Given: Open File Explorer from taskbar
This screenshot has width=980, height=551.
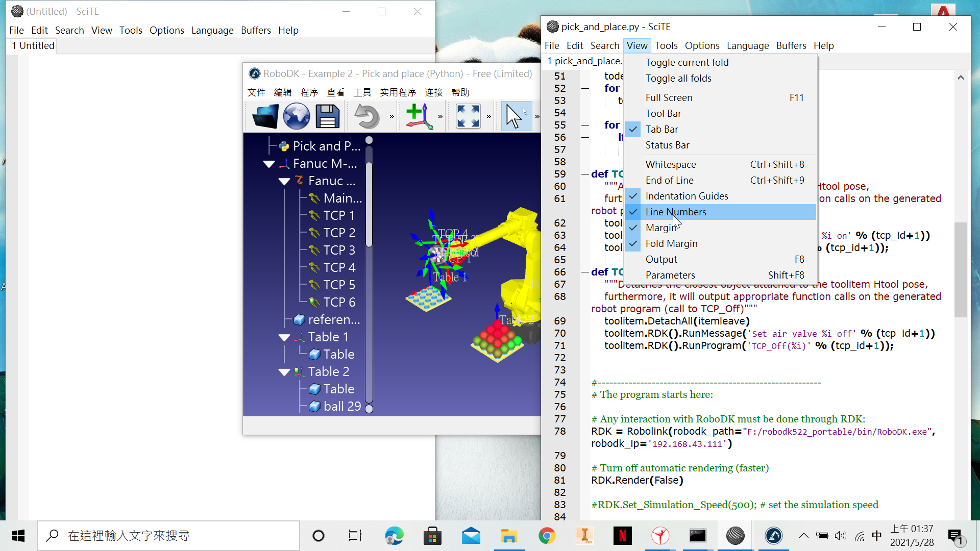Looking at the screenshot, I should pos(508,536).
